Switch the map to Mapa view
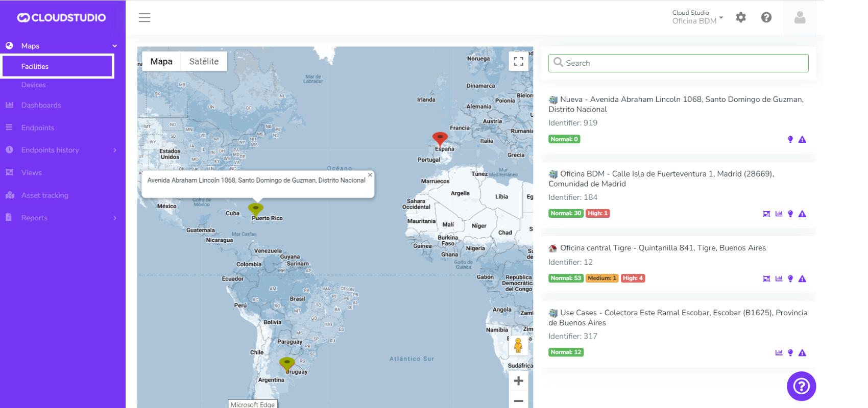Image resolution: width=868 pixels, height=408 pixels. [161, 62]
